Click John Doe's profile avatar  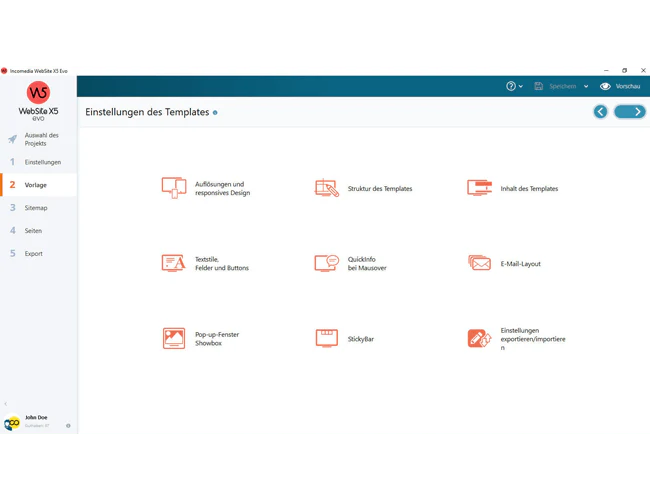pyautogui.click(x=12, y=423)
